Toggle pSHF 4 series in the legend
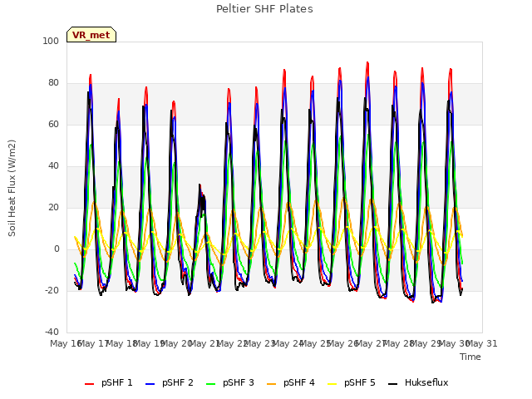Viewport: 532px width, 399px height. pyautogui.click(x=291, y=383)
